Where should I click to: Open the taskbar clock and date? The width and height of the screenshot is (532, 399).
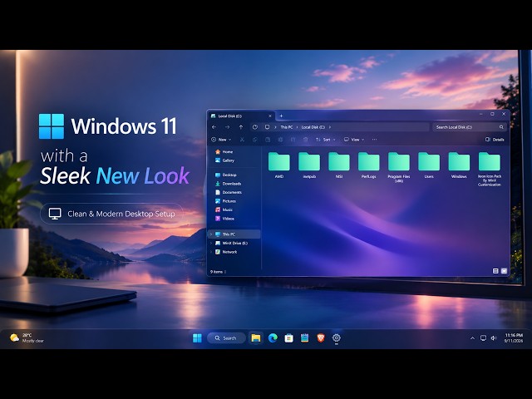514,338
